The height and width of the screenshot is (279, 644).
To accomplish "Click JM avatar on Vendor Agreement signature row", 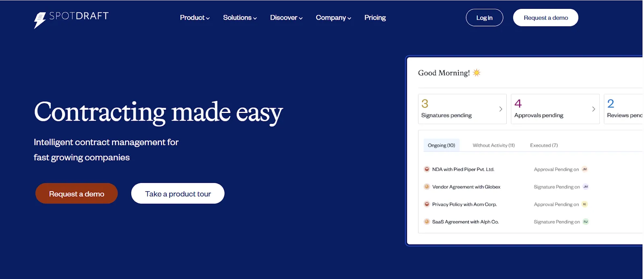I will point(586,187).
